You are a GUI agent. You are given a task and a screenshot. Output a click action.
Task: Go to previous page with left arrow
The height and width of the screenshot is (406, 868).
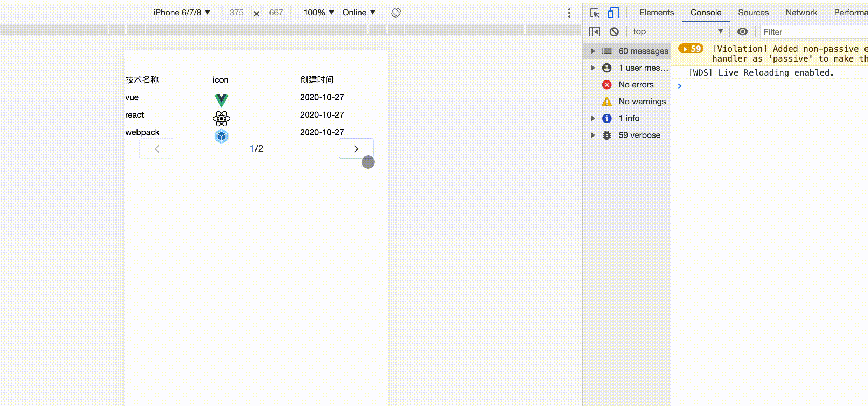coord(157,149)
